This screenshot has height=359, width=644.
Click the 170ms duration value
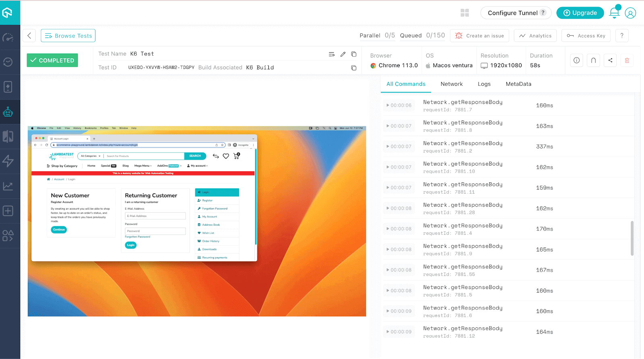point(545,229)
